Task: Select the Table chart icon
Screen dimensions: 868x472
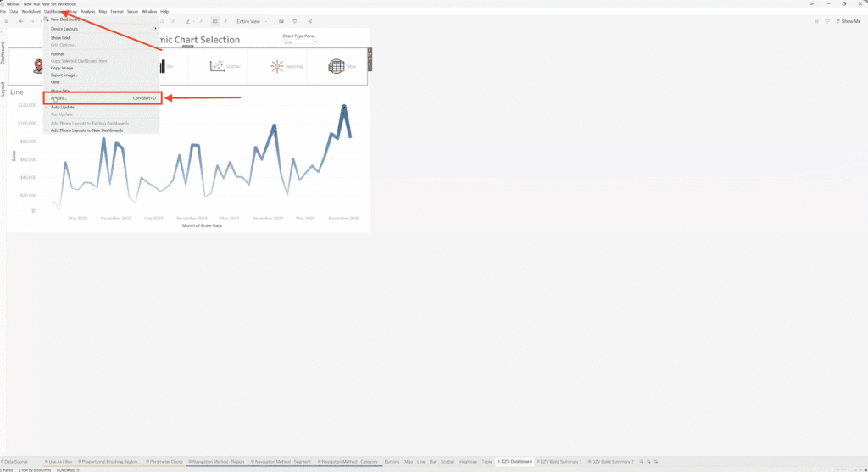Action: click(x=336, y=66)
